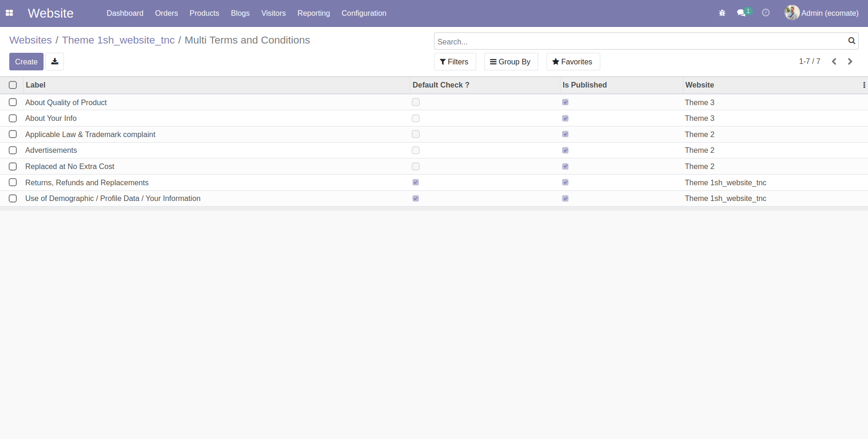Open Admin (ecomate) user menu

tap(822, 13)
